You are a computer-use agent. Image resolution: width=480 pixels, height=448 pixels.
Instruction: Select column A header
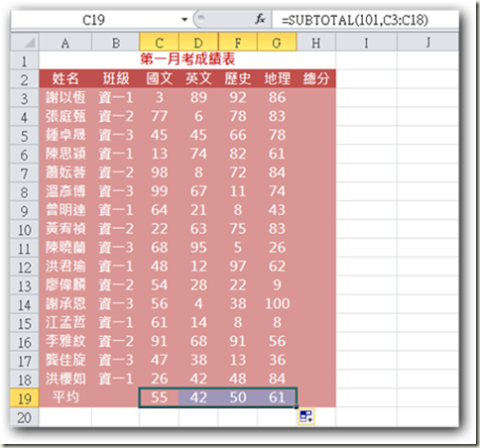(x=65, y=42)
